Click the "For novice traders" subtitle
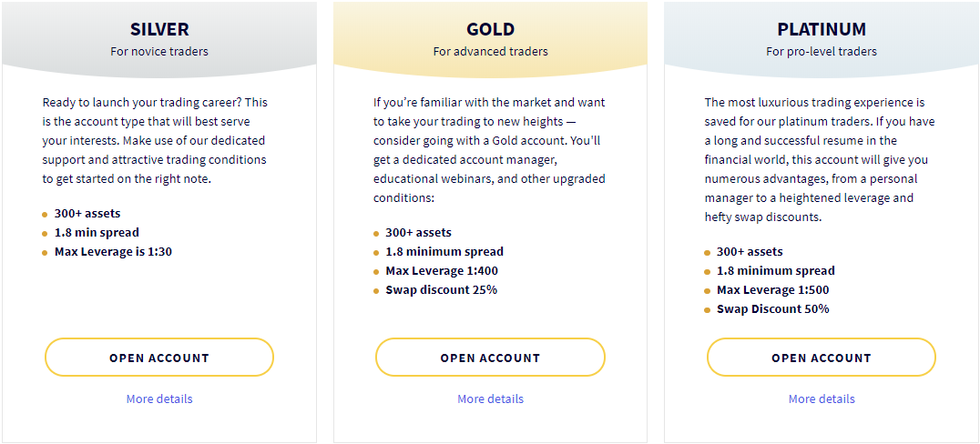Image resolution: width=980 pixels, height=444 pixels. (x=159, y=51)
